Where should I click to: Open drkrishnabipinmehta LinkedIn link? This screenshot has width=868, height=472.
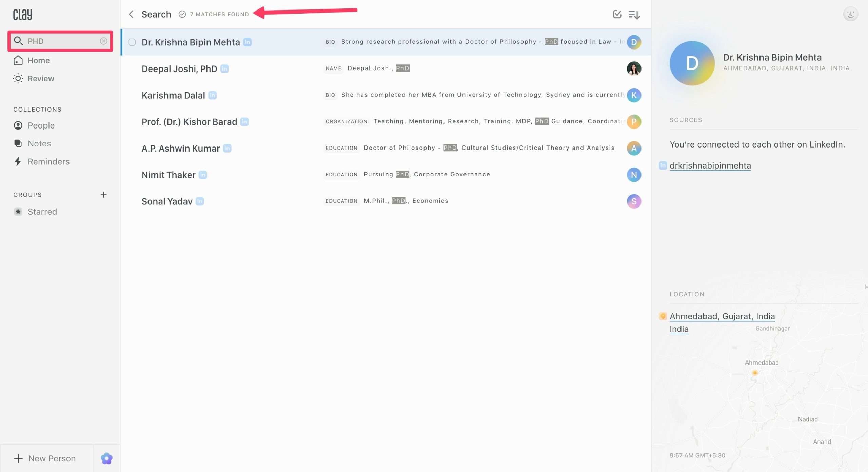(x=710, y=165)
